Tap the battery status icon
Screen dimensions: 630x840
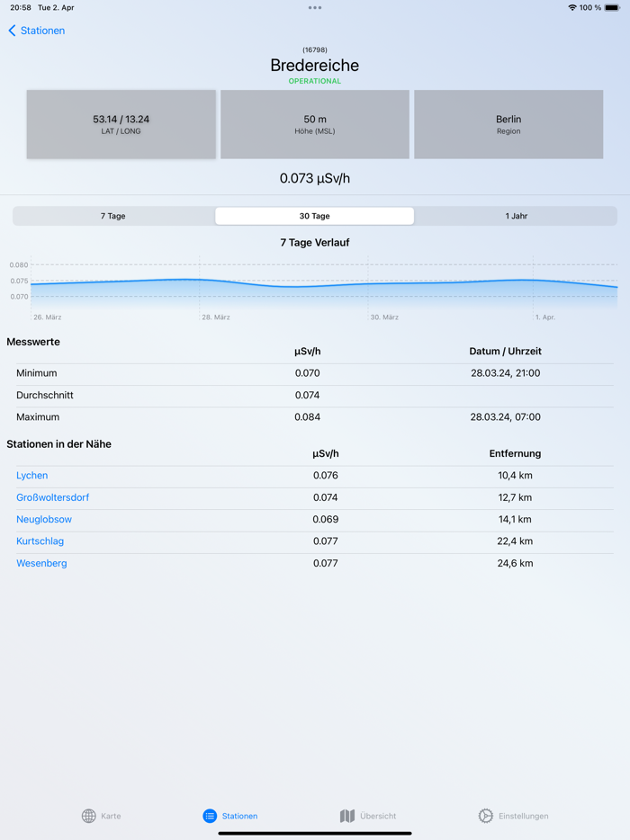[612, 7]
